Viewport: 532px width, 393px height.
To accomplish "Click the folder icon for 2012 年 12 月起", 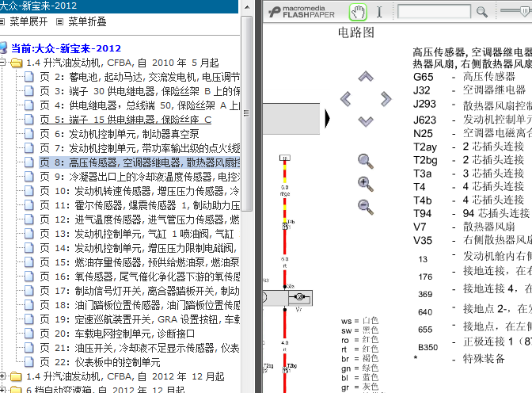I will click(17, 376).
